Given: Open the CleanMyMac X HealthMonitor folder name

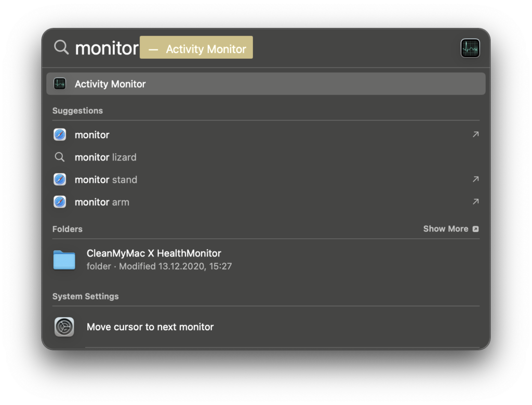Looking at the screenshot, I should point(154,253).
